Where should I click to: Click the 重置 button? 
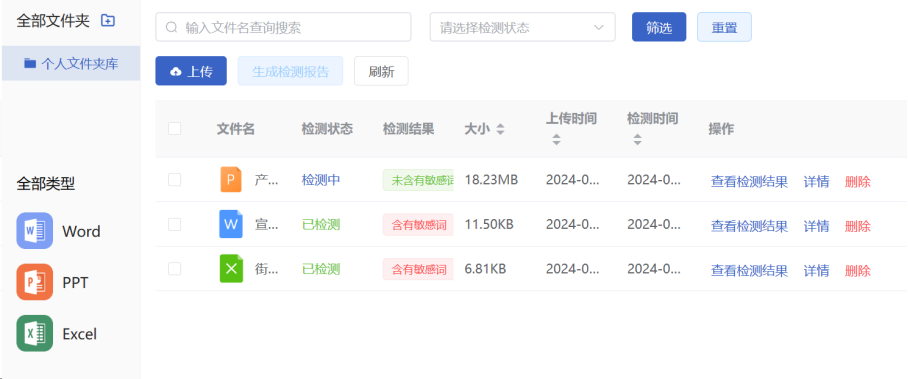tap(724, 27)
